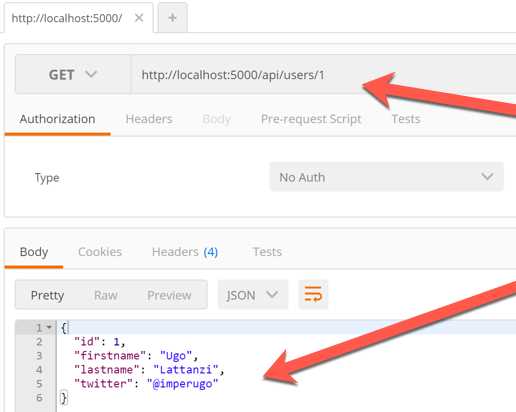Click the "firstname": "Ugo" response line
Screen dimensions: 516x412
pyautogui.click(x=136, y=356)
